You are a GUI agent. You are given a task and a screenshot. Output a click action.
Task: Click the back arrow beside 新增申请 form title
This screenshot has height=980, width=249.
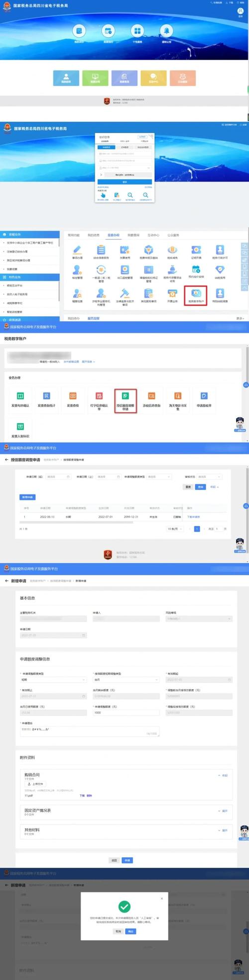click(x=6, y=581)
